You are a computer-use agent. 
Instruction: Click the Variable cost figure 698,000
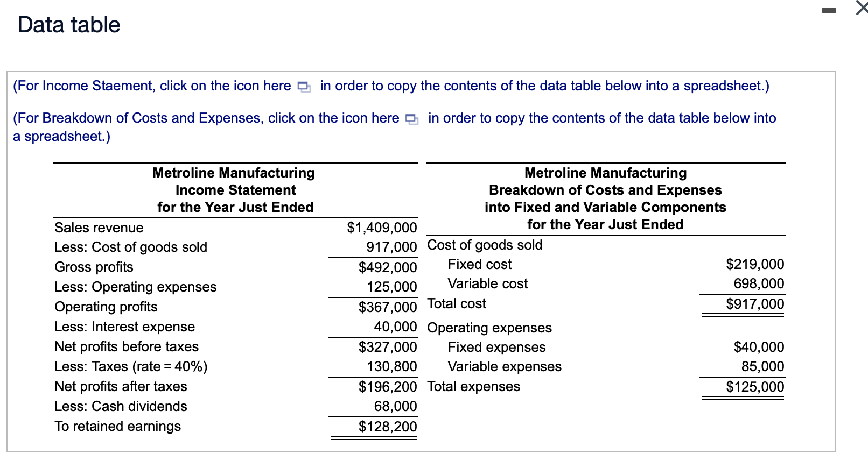(758, 283)
